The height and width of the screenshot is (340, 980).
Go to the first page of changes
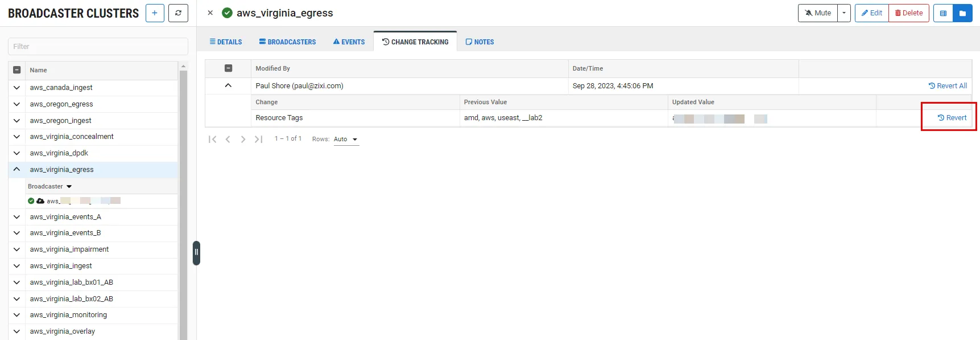tap(213, 139)
